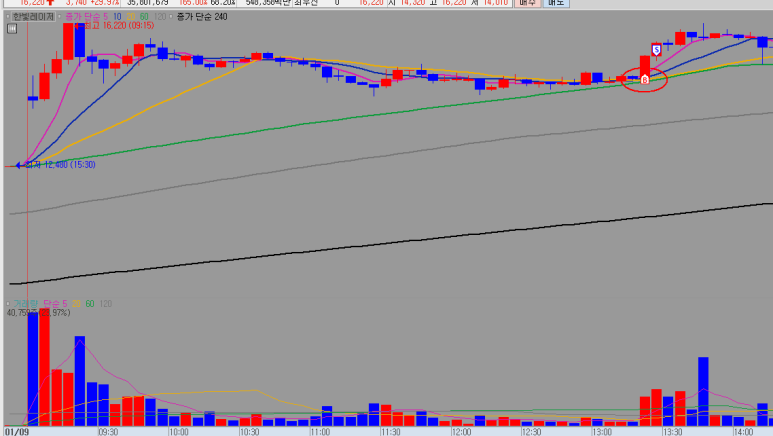This screenshot has height=436, width=773.
Task: Select the green 60-period price MA label
Action: coord(144,17)
